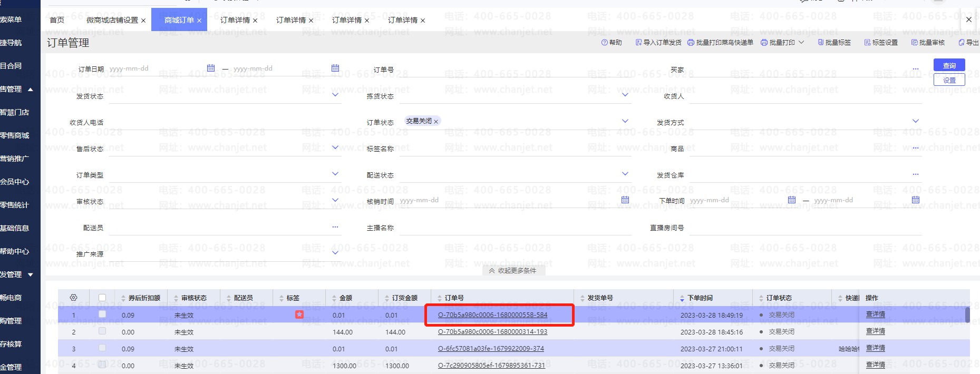The image size is (980, 374).
Task: Click the 设置 button
Action: click(949, 80)
